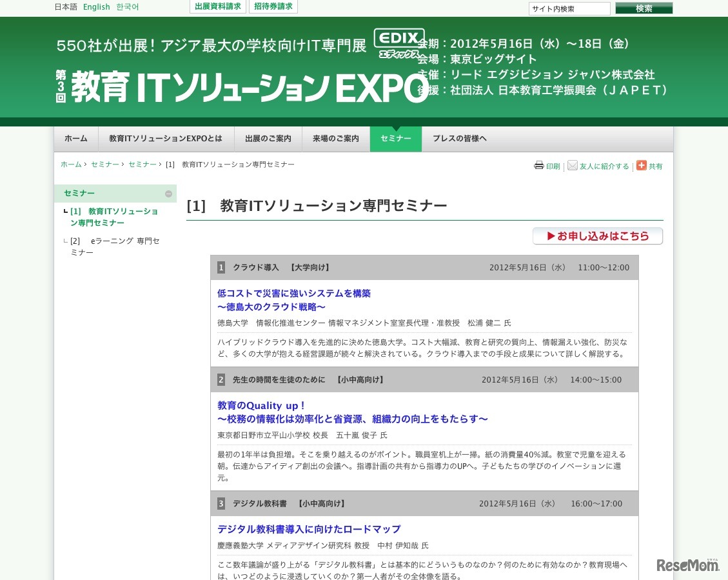Click speaker name 松浦 健二 氏
Screen dimensions: 728x580
[x=489, y=323]
